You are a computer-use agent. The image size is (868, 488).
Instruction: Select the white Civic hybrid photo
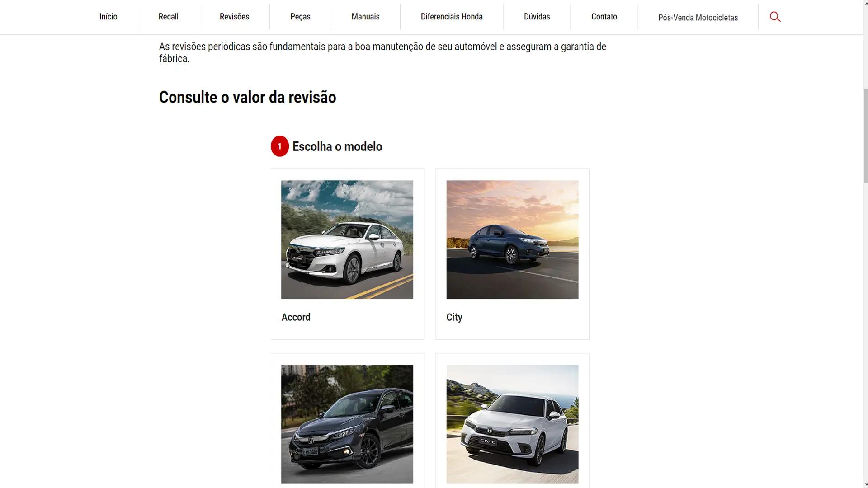(x=512, y=424)
